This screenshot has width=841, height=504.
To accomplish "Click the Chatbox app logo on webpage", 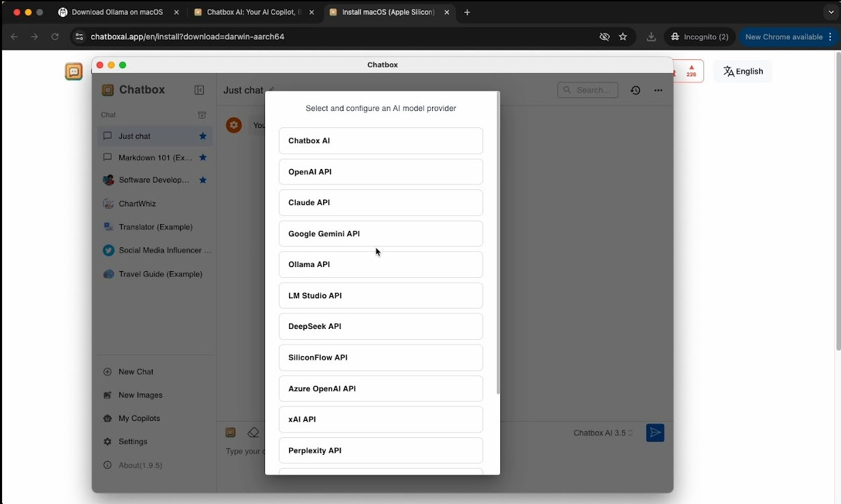I will point(74,71).
